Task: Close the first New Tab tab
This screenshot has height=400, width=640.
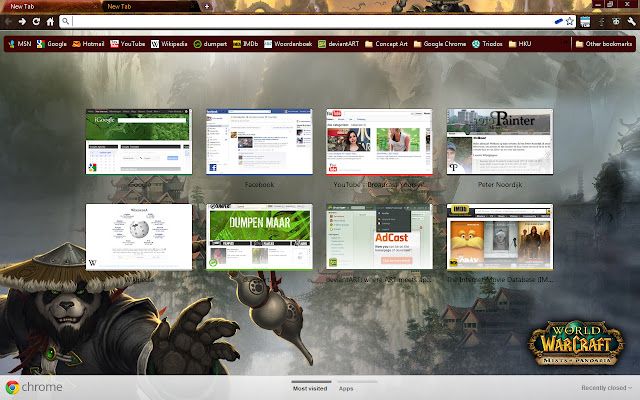Action: pos(95,7)
